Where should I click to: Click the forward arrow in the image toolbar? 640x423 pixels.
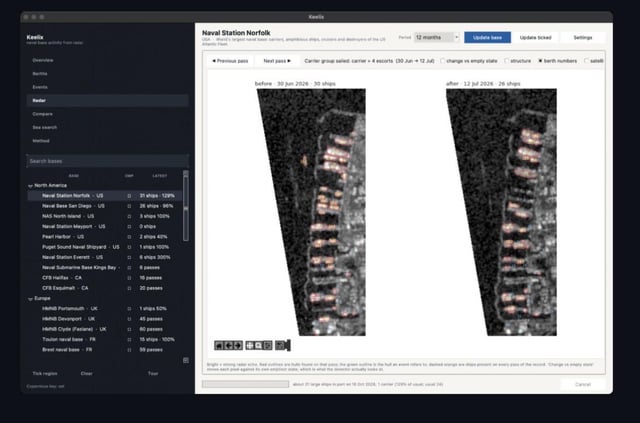(238, 345)
